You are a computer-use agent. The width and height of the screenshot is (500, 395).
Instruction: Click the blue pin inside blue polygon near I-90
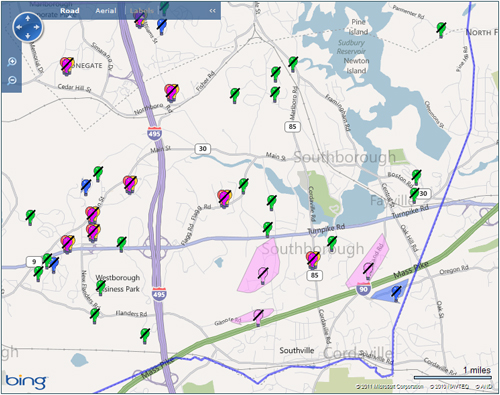pos(396,293)
